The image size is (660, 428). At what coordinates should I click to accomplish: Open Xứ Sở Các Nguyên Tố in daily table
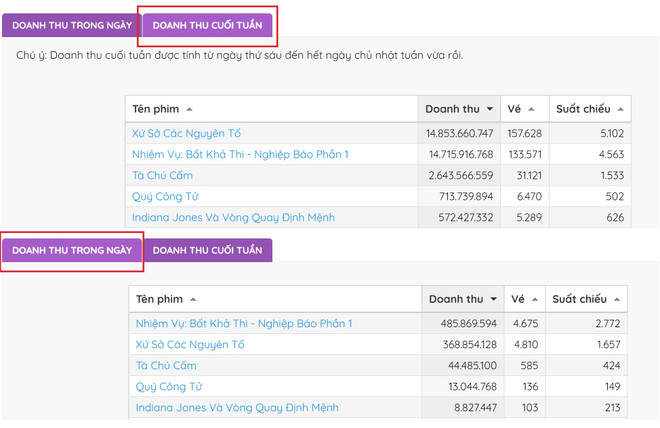point(190,344)
